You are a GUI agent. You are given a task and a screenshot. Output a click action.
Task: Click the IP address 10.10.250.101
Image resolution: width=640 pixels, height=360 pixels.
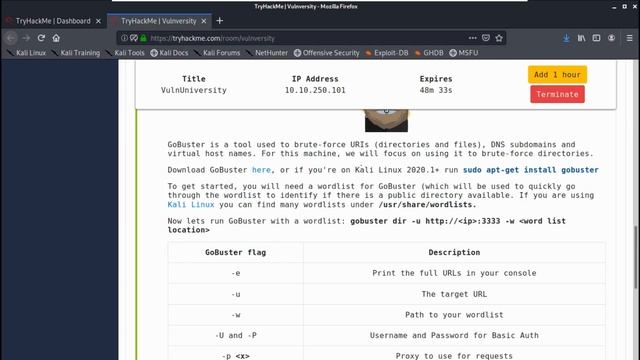[315, 90]
